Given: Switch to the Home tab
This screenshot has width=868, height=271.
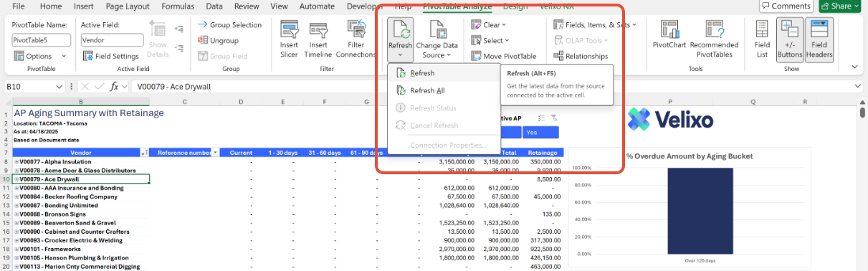Looking at the screenshot, I should click(x=50, y=6).
